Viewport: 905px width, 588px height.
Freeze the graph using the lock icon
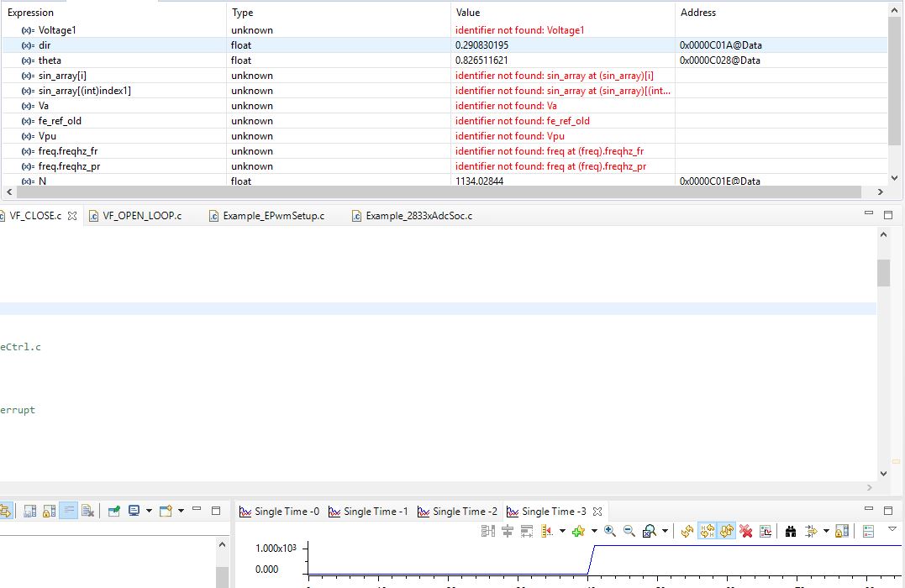pos(842,530)
